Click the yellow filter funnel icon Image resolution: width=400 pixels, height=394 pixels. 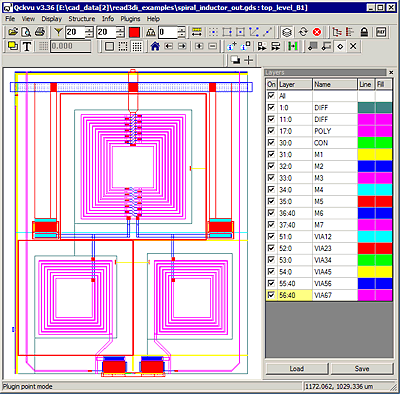click(58, 32)
